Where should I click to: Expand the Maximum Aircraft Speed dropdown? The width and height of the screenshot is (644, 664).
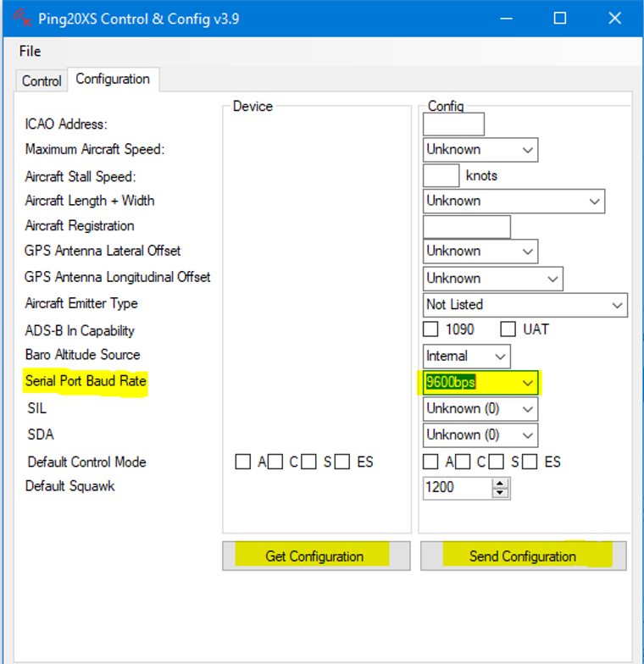click(480, 149)
